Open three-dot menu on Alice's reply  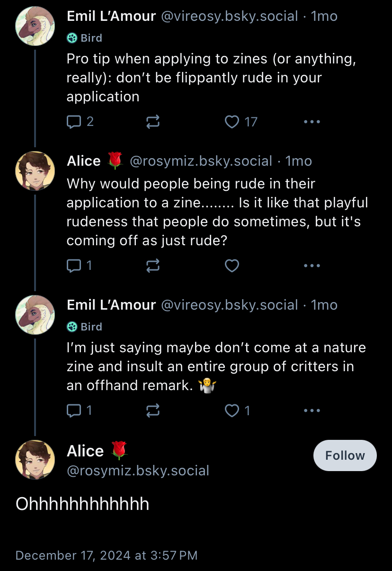click(312, 266)
